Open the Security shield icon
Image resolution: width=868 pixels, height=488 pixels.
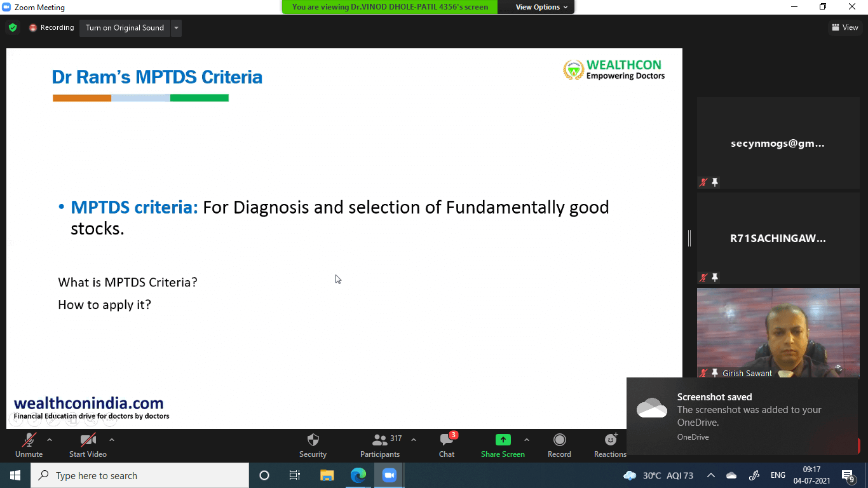point(313,440)
